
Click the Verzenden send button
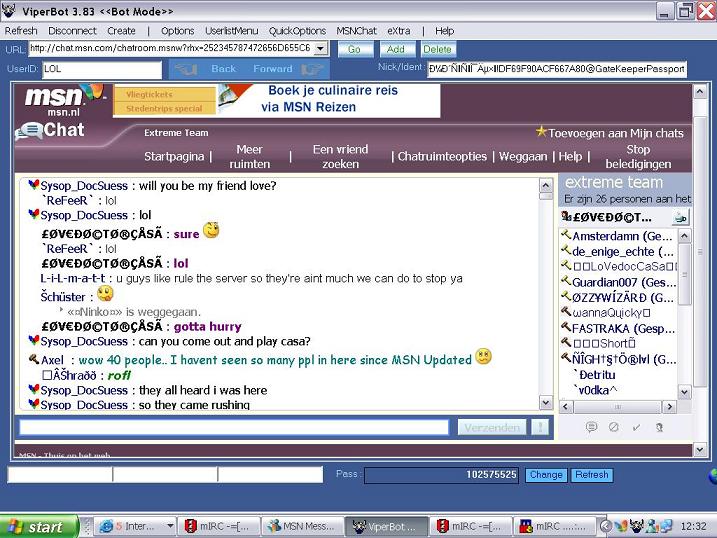pos(492,428)
